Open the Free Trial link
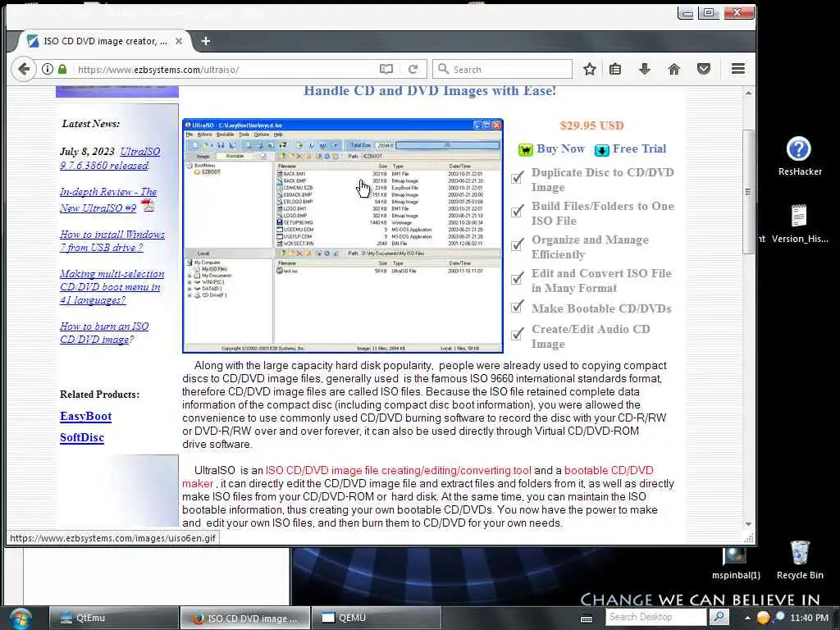The height and width of the screenshot is (630, 840). click(x=639, y=149)
